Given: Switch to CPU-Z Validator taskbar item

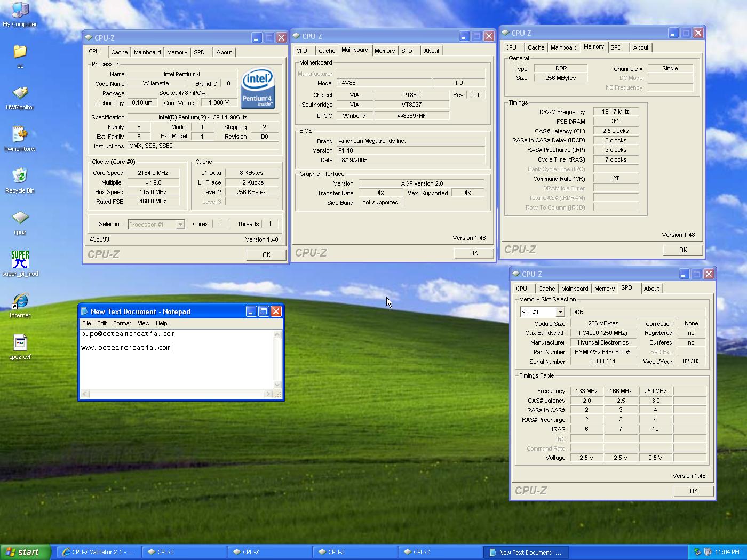Looking at the screenshot, I should point(99,552).
